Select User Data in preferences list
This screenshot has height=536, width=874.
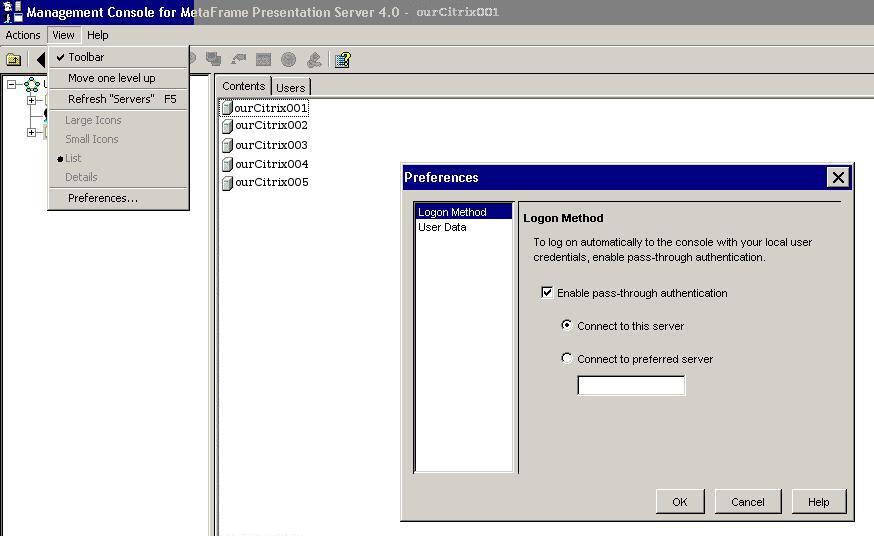(442, 227)
